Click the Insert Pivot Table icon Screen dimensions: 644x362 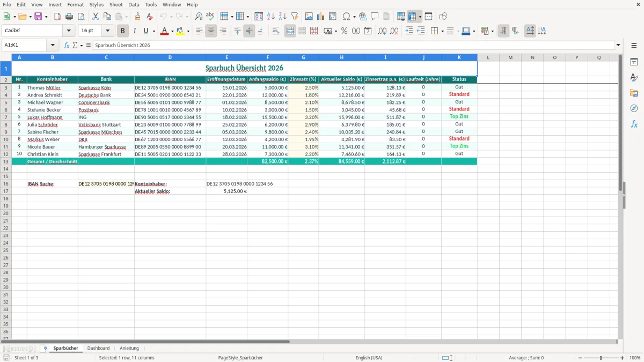pos(333,17)
